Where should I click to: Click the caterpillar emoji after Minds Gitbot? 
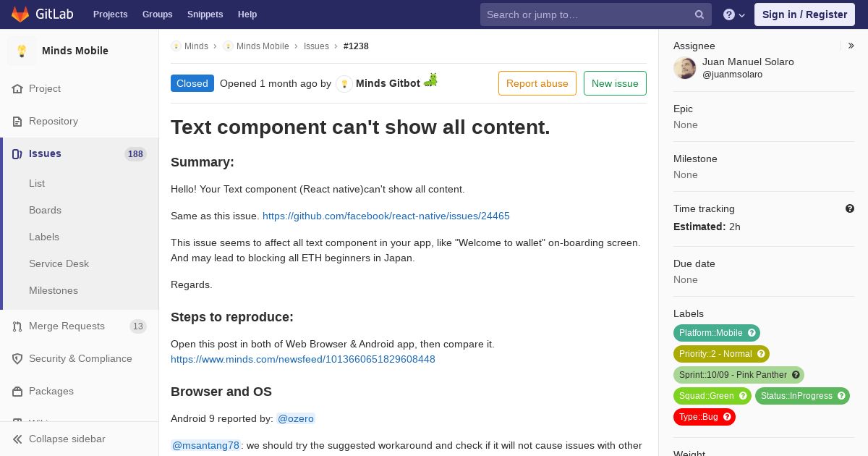(431, 80)
